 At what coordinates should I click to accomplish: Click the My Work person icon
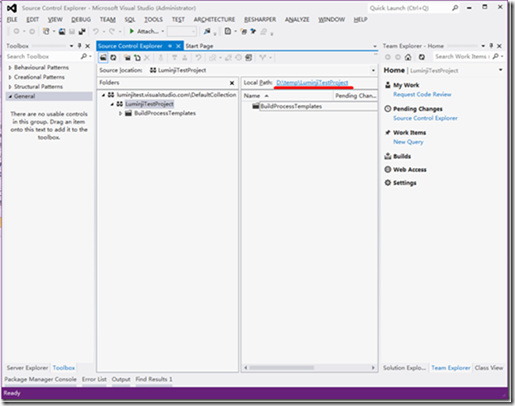coord(388,85)
